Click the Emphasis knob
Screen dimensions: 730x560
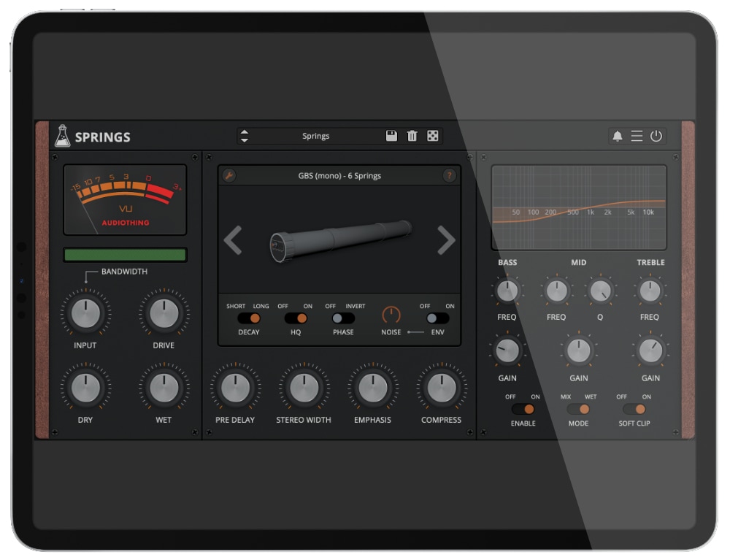[373, 388]
